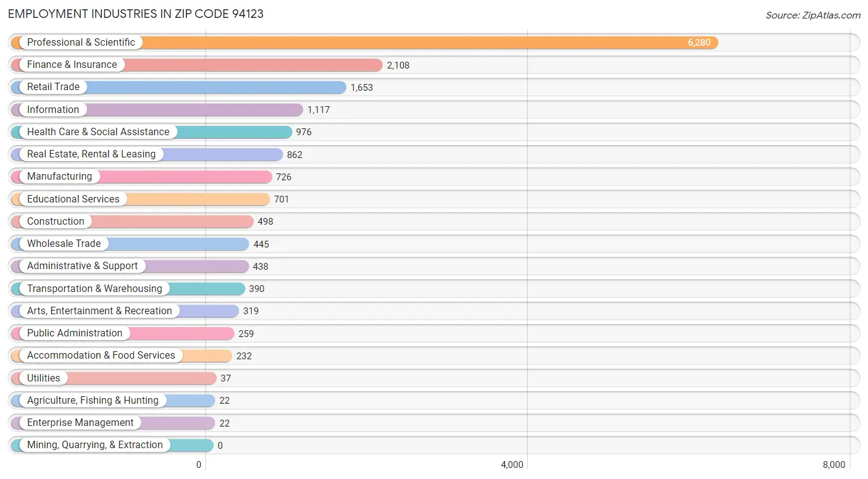Click the Manufacturing label
The width and height of the screenshot is (868, 479).
(x=59, y=177)
